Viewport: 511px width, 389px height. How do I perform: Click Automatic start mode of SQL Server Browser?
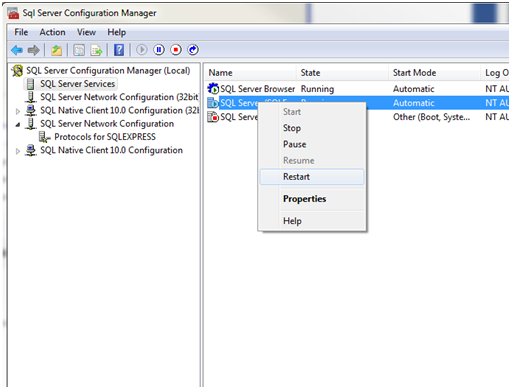(x=413, y=89)
